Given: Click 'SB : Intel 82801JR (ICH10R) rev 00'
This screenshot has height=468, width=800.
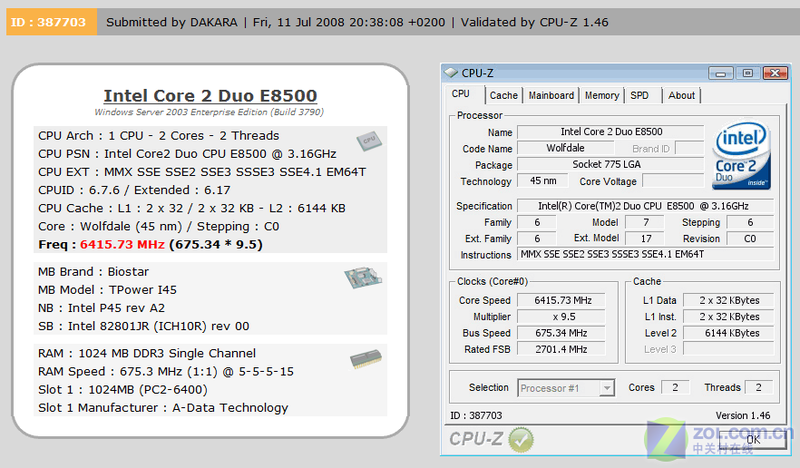Looking at the screenshot, I should [144, 326].
